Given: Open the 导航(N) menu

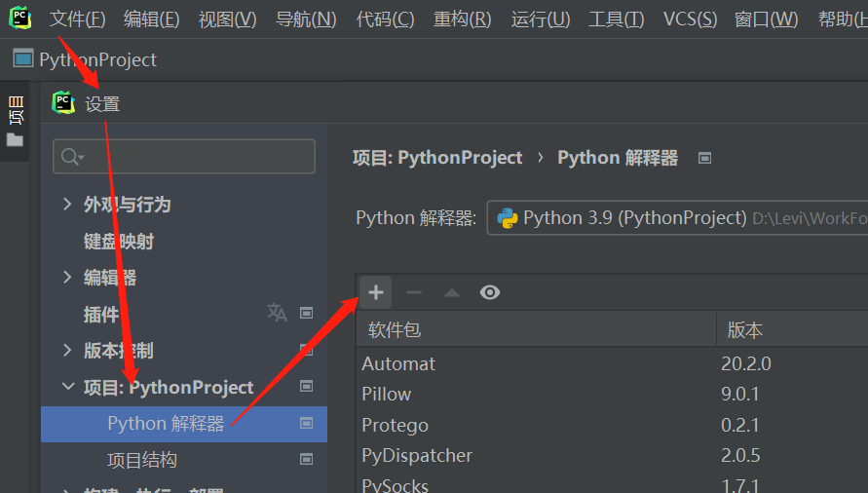Looking at the screenshot, I should point(306,19).
